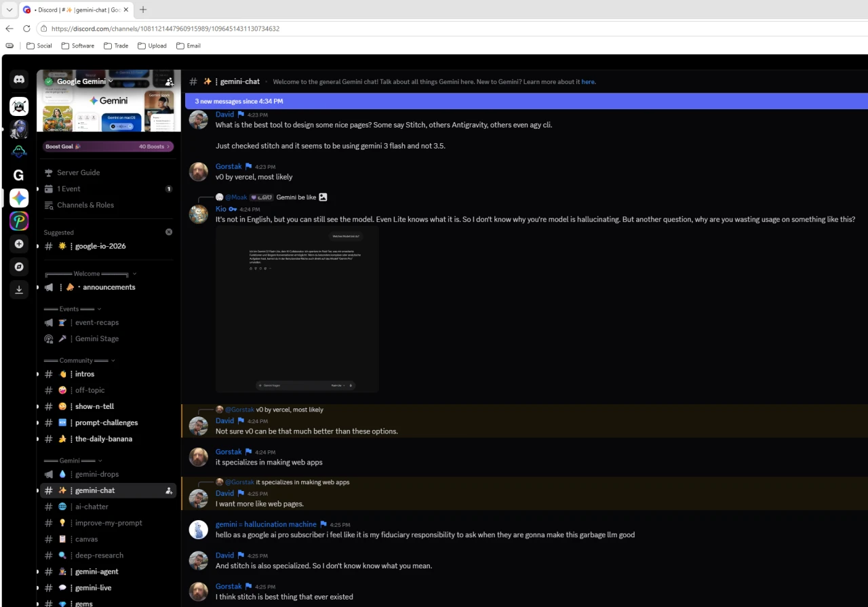
Task: Open Discord direct messages home icon
Action: point(19,80)
